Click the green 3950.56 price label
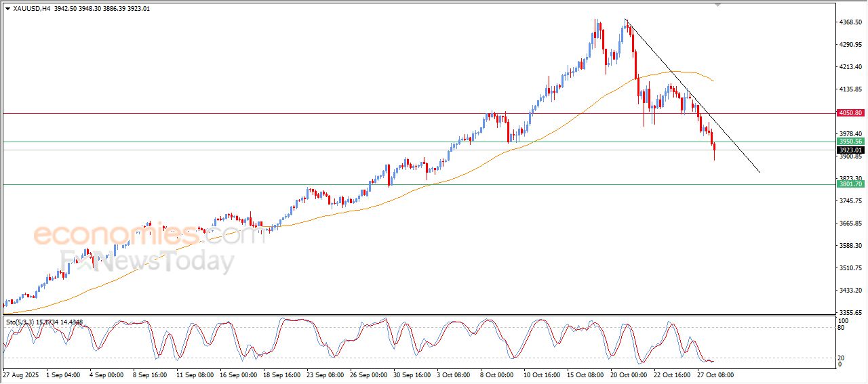868x384 pixels. tap(850, 142)
